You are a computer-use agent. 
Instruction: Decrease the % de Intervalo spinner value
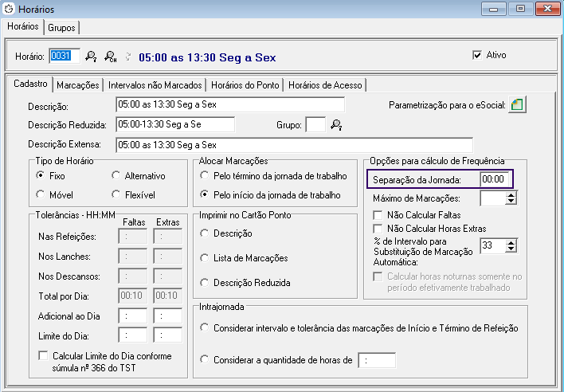click(511, 249)
